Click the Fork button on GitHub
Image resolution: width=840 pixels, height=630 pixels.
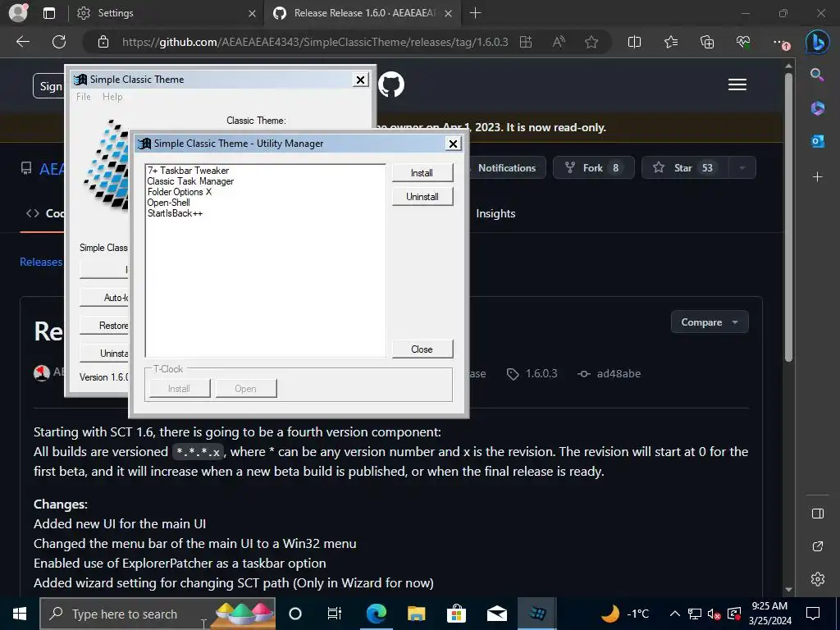[x=594, y=167]
